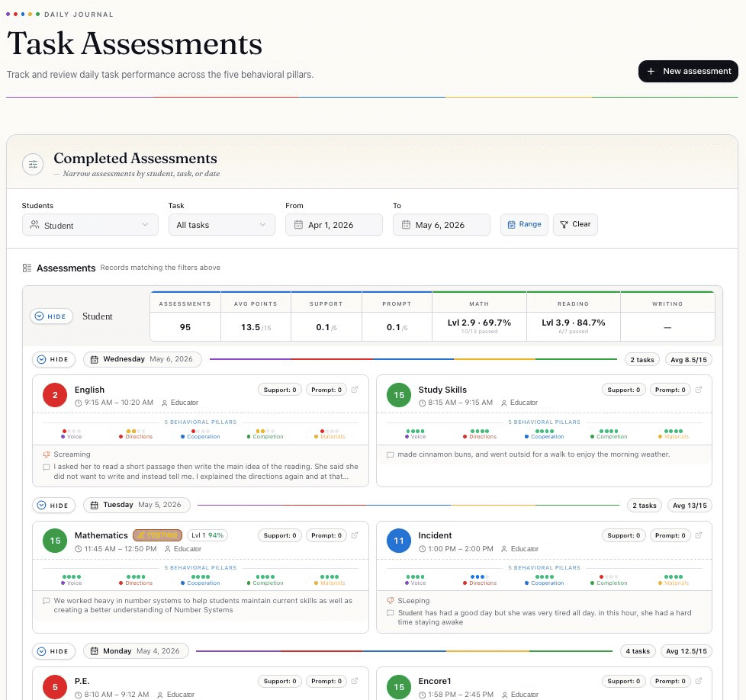Click the comment icon in the Mathematics note

(47, 601)
